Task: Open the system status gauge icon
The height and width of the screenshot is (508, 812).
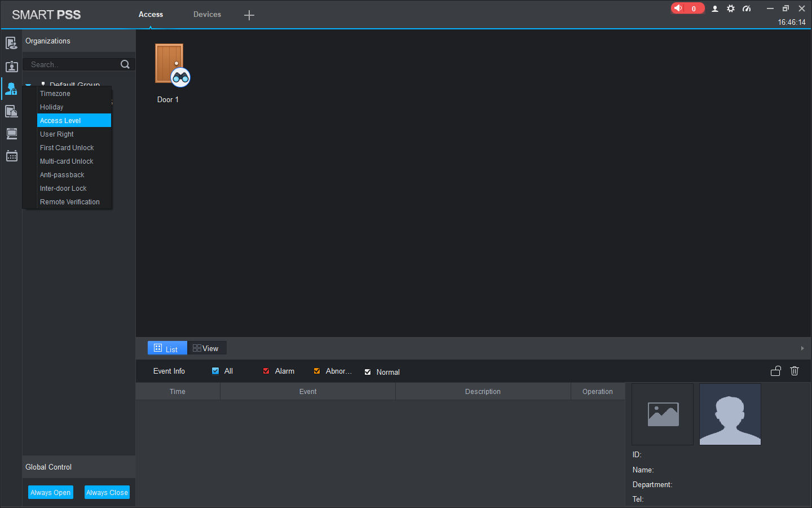Action: pos(747,8)
